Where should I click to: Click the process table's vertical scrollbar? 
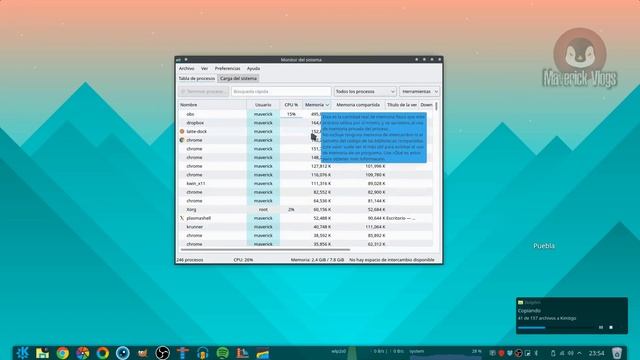point(436,107)
